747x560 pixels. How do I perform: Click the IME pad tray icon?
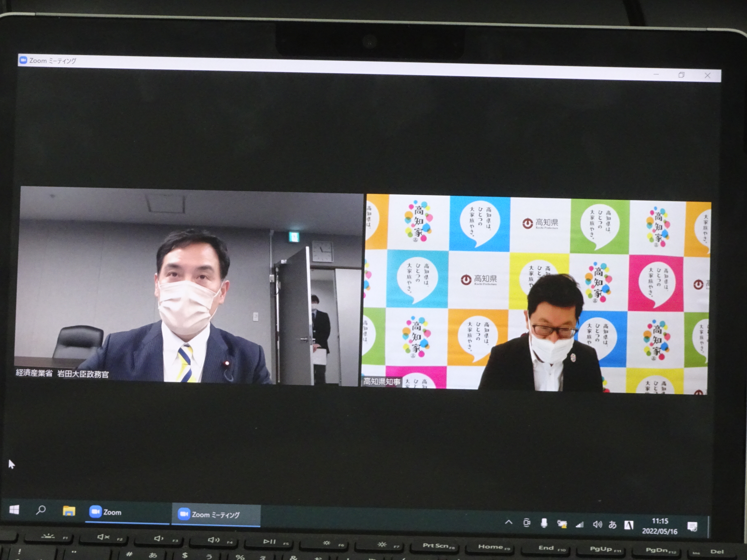(x=629, y=525)
